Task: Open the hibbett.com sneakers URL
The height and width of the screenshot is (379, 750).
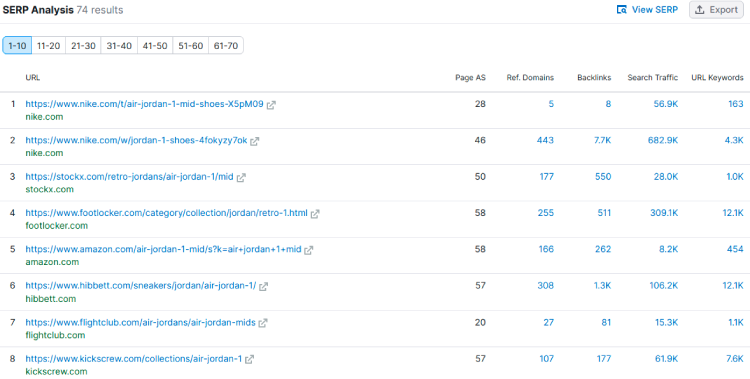Action: 141,286
